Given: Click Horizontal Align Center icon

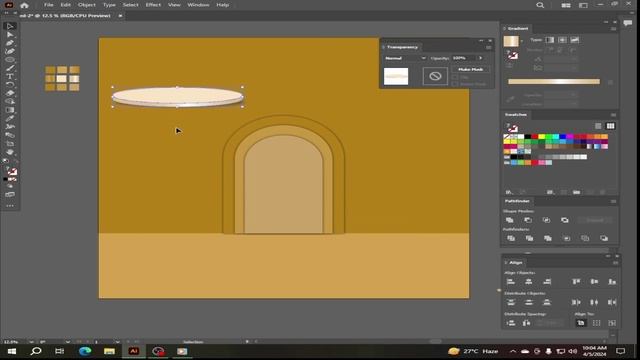Looking at the screenshot, I should pos(529,282).
